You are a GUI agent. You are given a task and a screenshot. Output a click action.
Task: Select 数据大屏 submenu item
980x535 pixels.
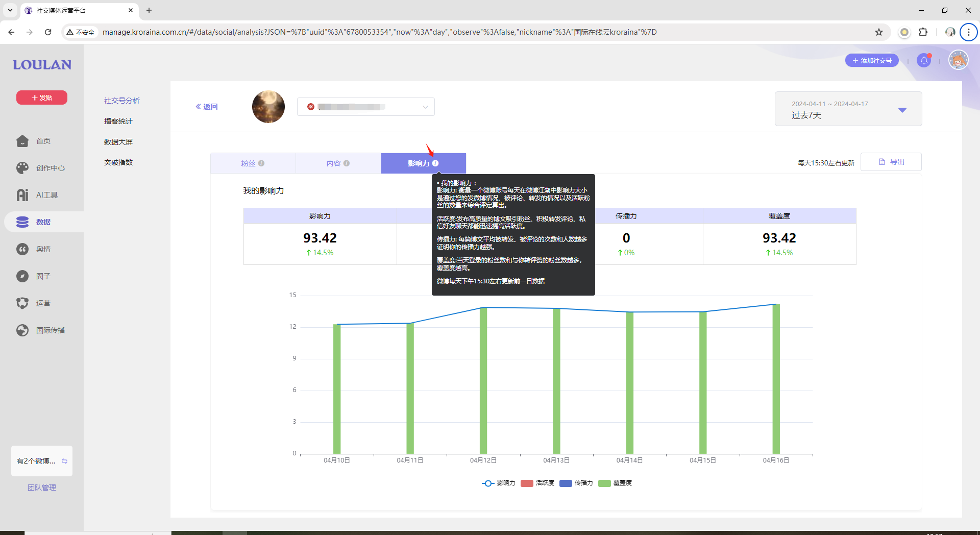pos(118,142)
